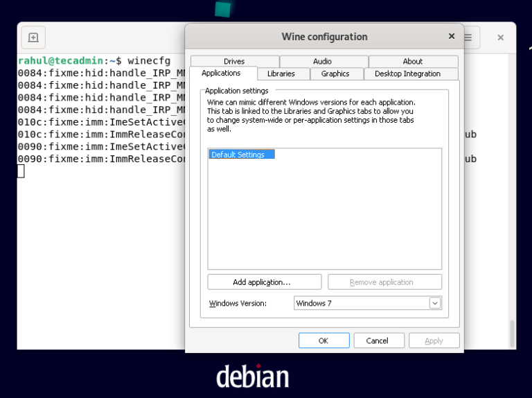Switch to the Drives tab

point(234,62)
